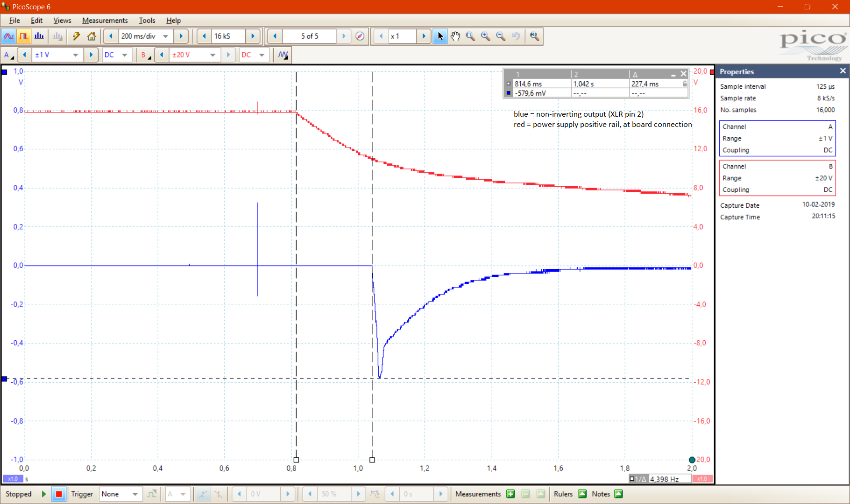The image size is (850, 504).
Task: Click the 1/Δ frequency legend button
Action: coord(638,479)
